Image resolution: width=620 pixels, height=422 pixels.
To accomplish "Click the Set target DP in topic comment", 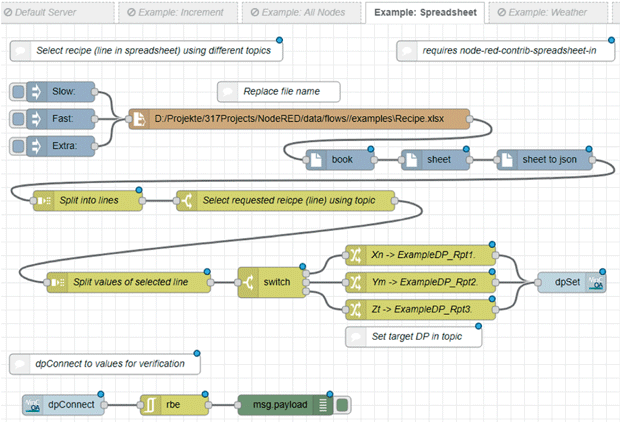I will click(414, 337).
